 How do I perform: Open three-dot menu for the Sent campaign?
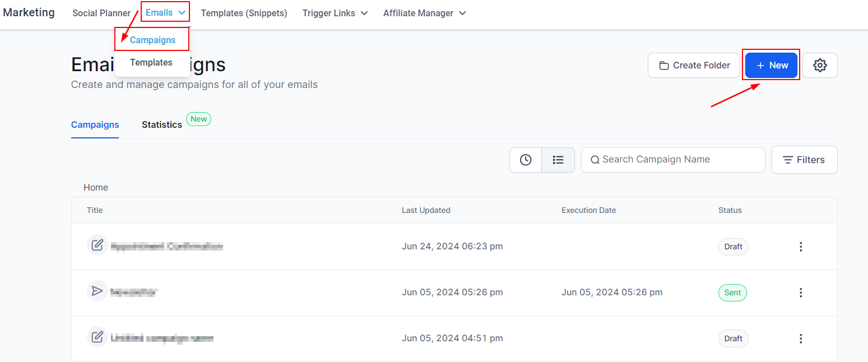801,293
